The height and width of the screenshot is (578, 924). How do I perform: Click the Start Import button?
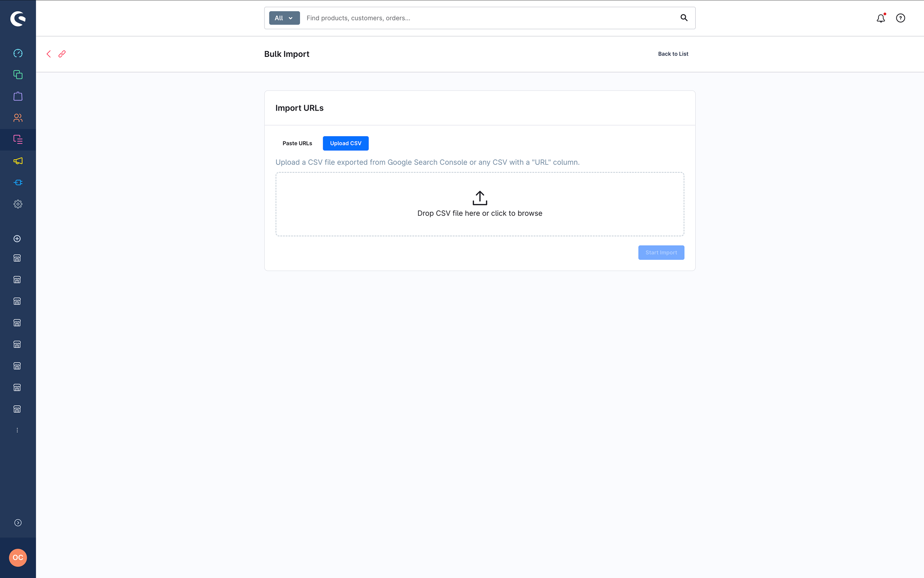661,253
